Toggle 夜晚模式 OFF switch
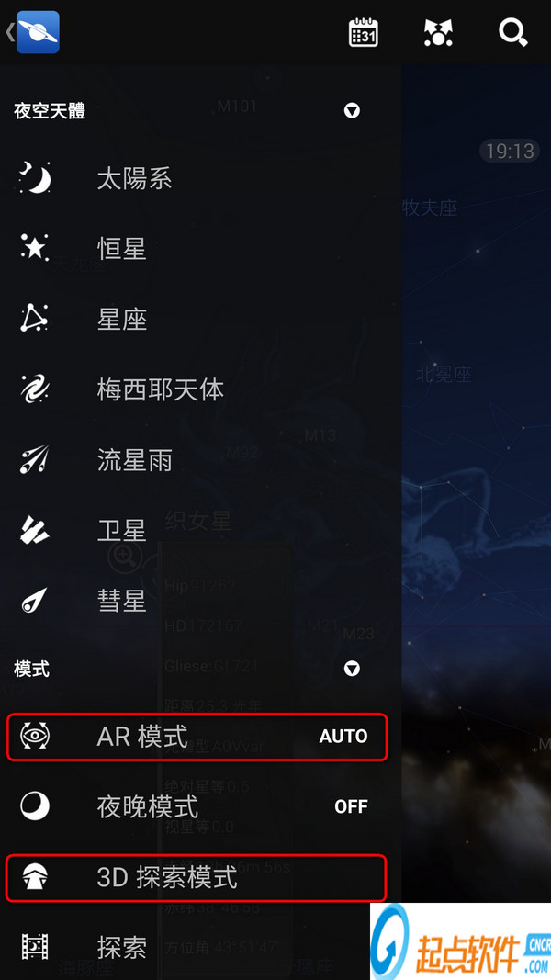The height and width of the screenshot is (980, 551). 351,806
